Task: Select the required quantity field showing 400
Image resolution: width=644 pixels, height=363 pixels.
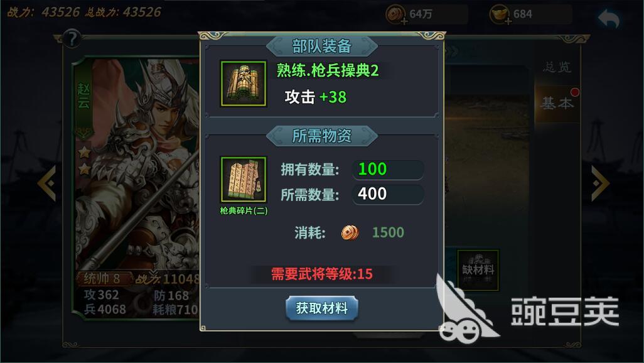Action: pyautogui.click(x=388, y=194)
